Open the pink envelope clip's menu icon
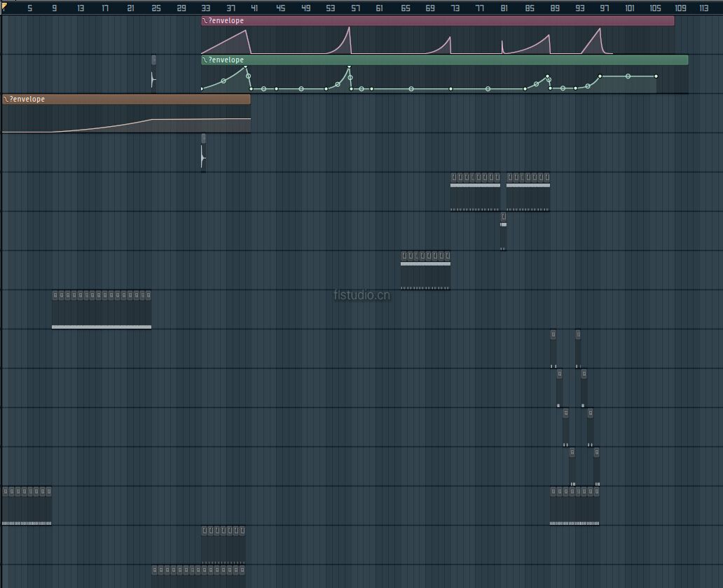This screenshot has height=588, width=723. coord(205,21)
